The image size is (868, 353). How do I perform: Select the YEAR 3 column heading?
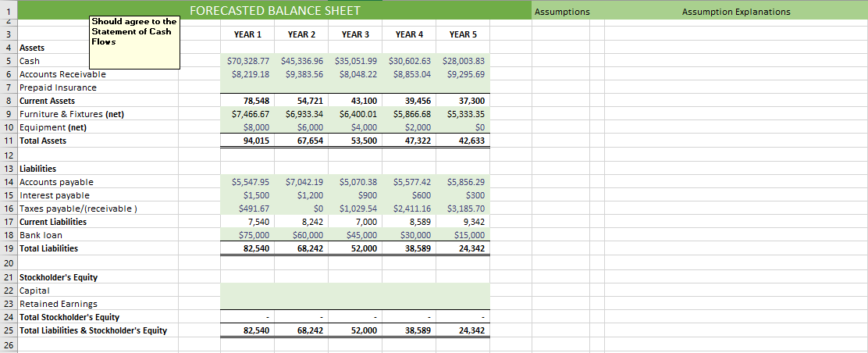[x=355, y=34]
